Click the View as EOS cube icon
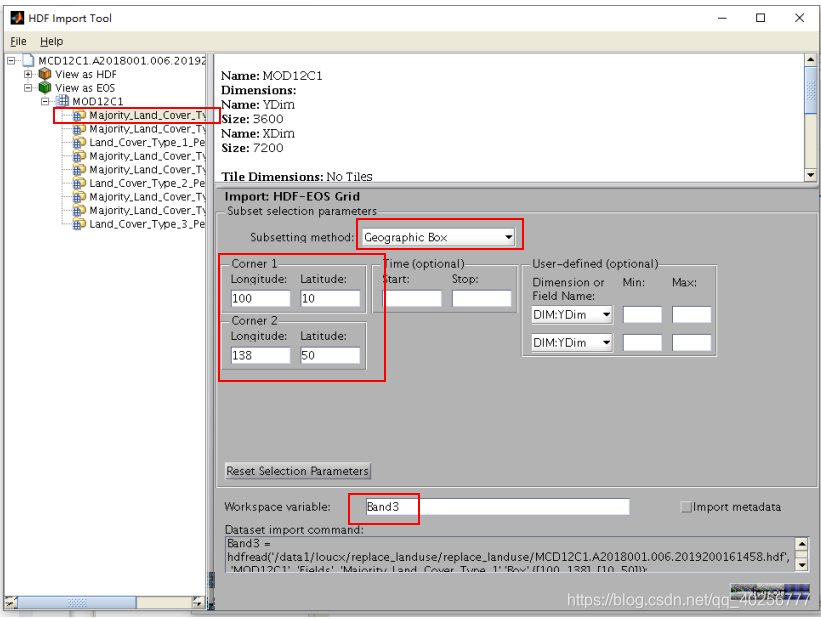The height and width of the screenshot is (619, 821). tap(45, 87)
